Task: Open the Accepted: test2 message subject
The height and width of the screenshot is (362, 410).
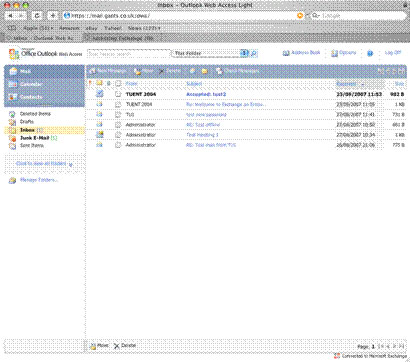Action: (206, 94)
